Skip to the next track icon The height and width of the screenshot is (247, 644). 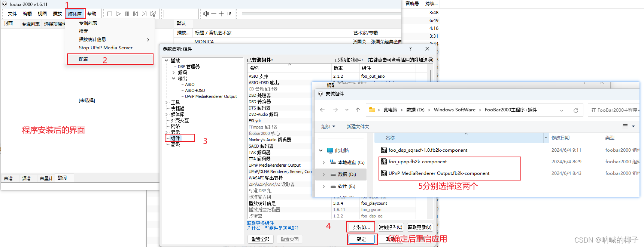pyautogui.click(x=144, y=14)
